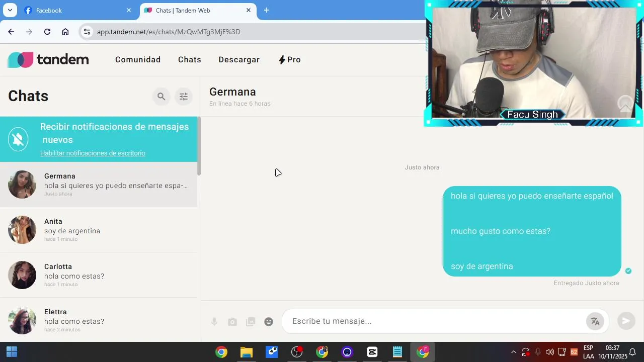Open Windows Start menu
This screenshot has width=644, height=362.
(12, 352)
